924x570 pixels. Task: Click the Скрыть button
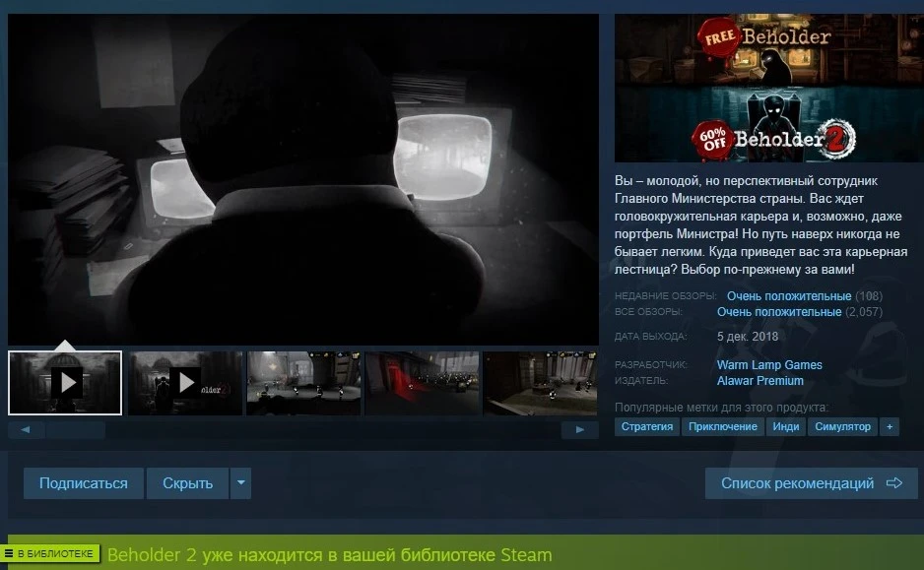pos(187,483)
